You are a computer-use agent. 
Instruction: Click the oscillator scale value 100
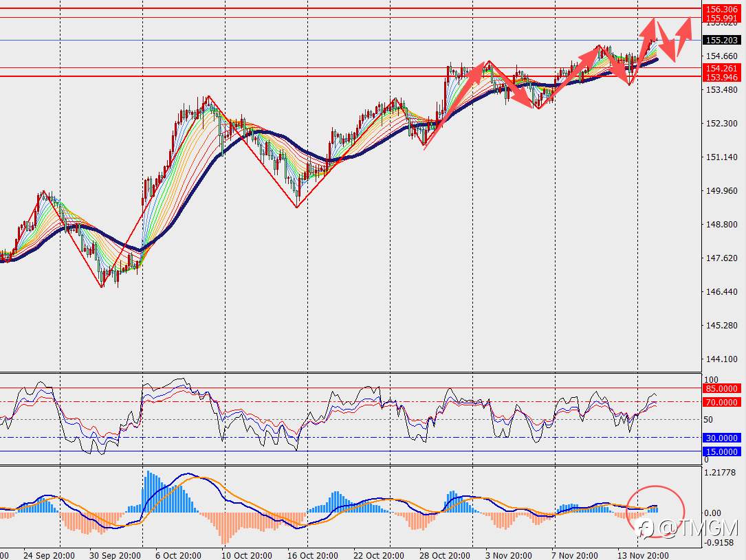(x=711, y=380)
